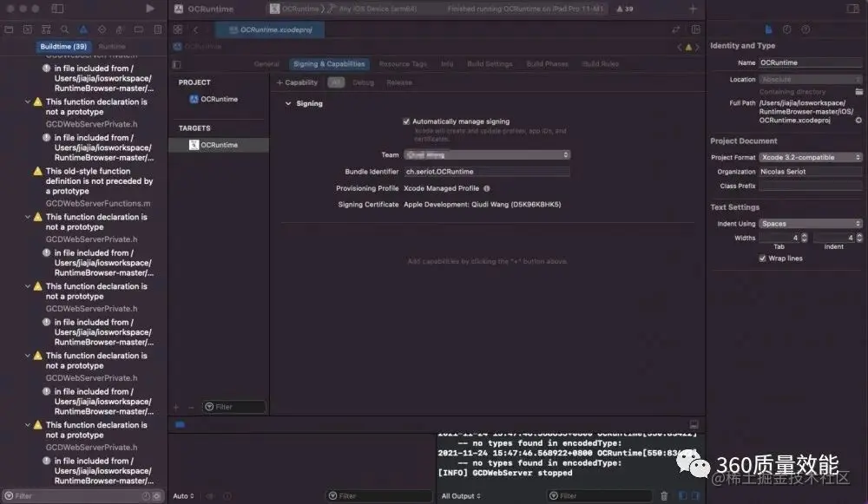Screen dimensions: 868x504
Task: Reveal full path in Finder arrow
Action: (858, 120)
